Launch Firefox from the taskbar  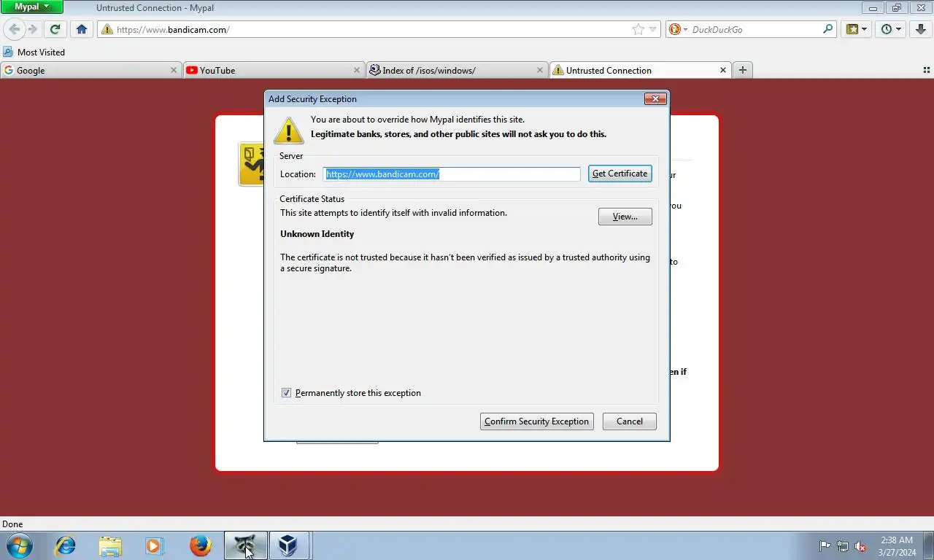[200, 545]
